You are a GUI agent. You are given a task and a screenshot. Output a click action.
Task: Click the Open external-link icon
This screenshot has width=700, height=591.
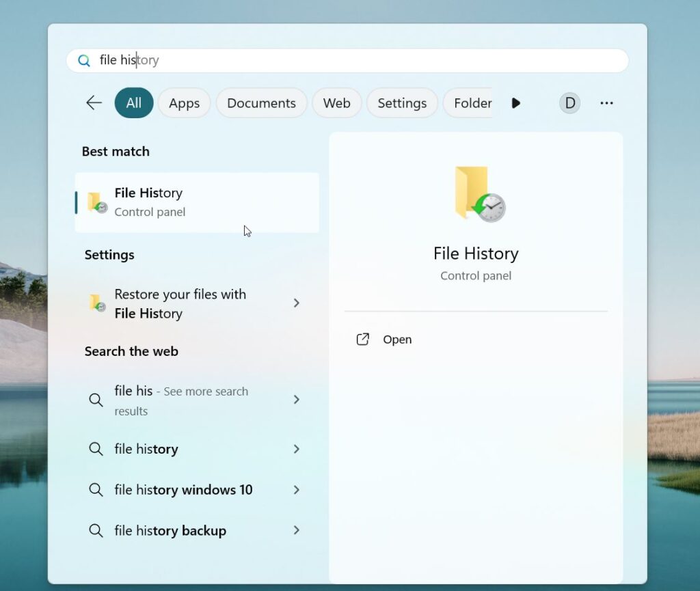tap(363, 339)
